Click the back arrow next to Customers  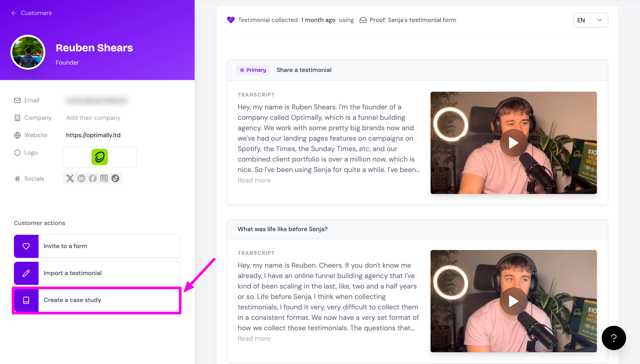[x=14, y=13]
